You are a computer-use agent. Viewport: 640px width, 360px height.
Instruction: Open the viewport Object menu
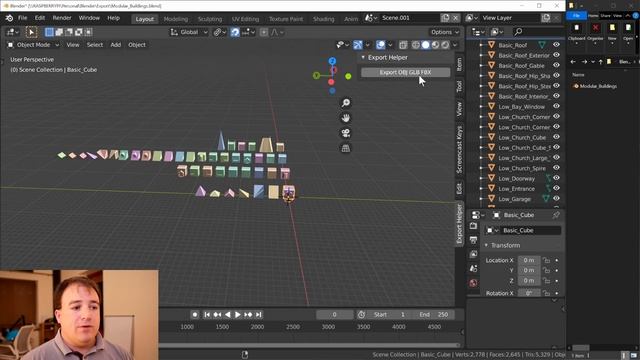(137, 45)
